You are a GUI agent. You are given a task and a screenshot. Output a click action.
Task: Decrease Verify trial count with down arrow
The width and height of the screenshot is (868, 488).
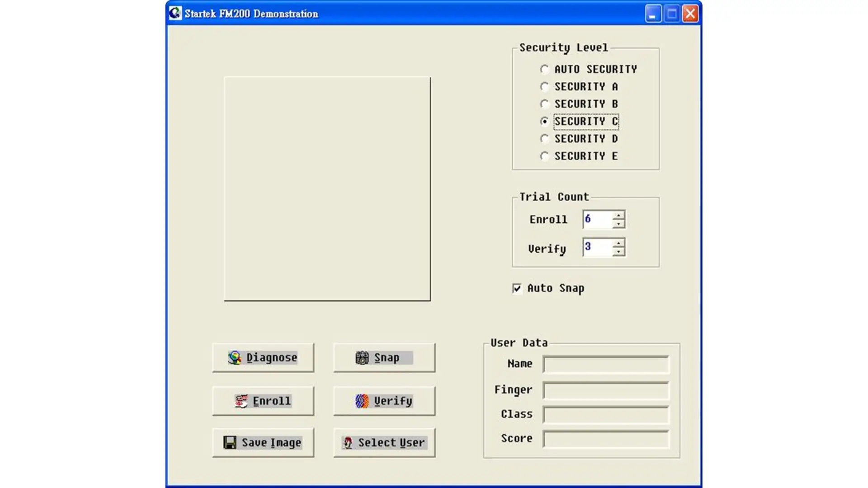coord(618,252)
